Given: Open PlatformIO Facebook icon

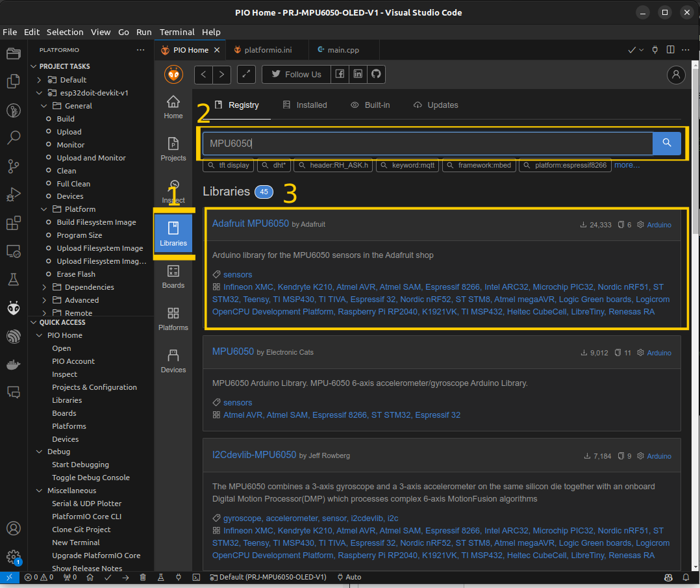Looking at the screenshot, I should (x=340, y=74).
